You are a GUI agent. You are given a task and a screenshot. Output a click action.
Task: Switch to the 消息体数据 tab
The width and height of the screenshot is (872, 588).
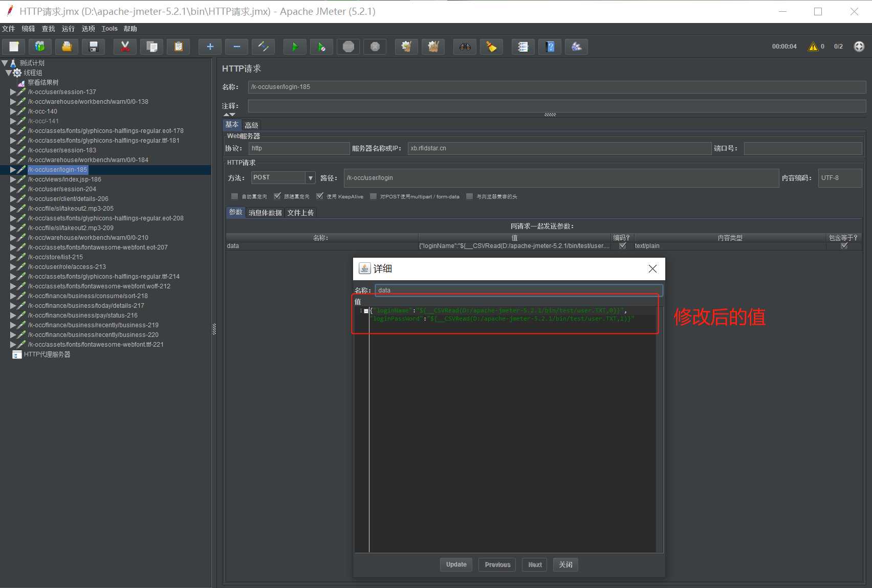(x=265, y=213)
